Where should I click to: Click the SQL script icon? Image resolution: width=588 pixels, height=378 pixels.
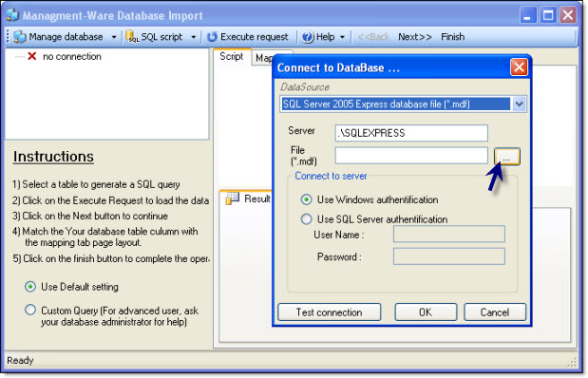tap(132, 37)
